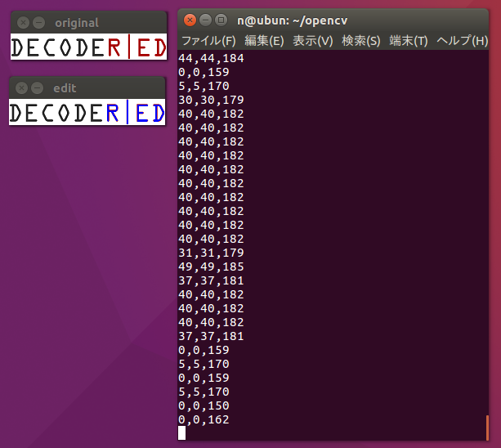This screenshot has width=501, height=448.
Task: Expand the 検索(S) menu
Action: 361,41
